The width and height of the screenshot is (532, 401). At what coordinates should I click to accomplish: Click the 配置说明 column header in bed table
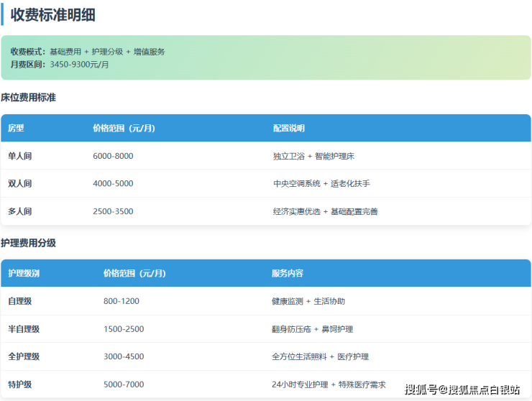(289, 129)
